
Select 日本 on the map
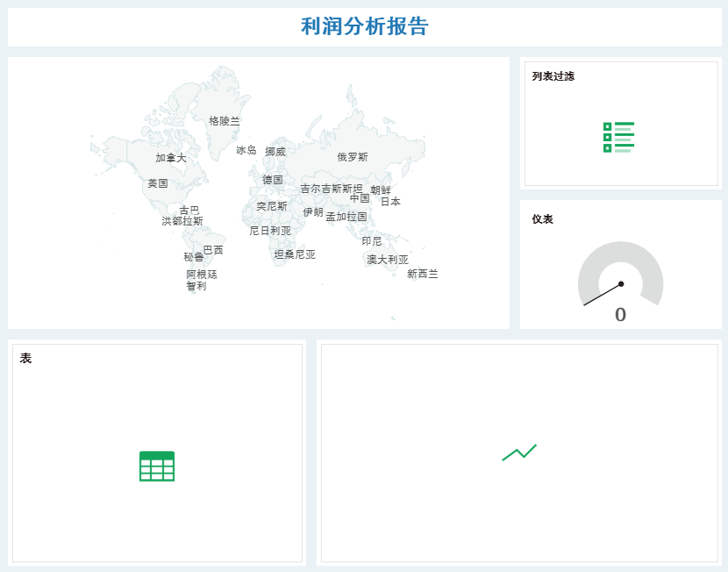coord(389,201)
